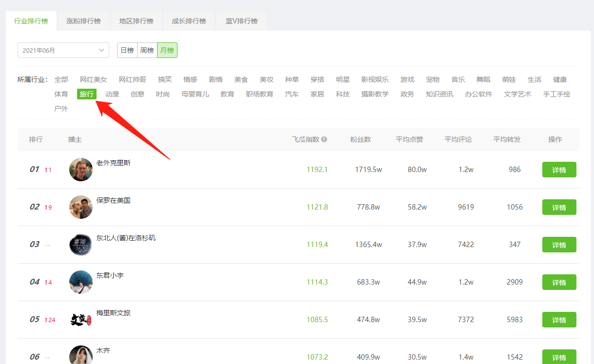Click 详情 button for 老外克里斯
Viewport: 594px width, 364px height.
pos(559,170)
